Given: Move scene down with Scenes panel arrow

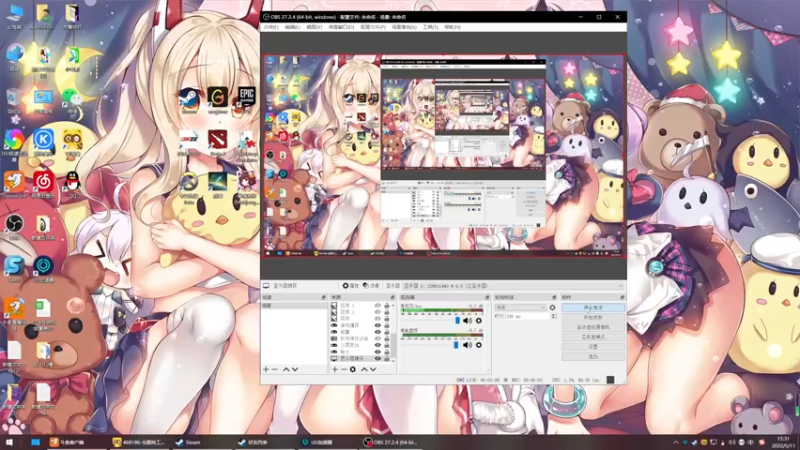Looking at the screenshot, I should click(x=295, y=369).
